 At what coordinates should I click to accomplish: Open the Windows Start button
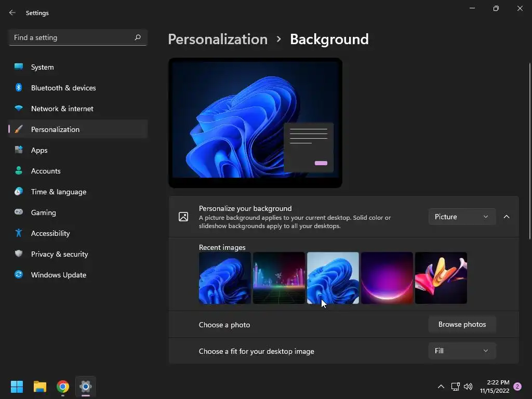coord(17,387)
